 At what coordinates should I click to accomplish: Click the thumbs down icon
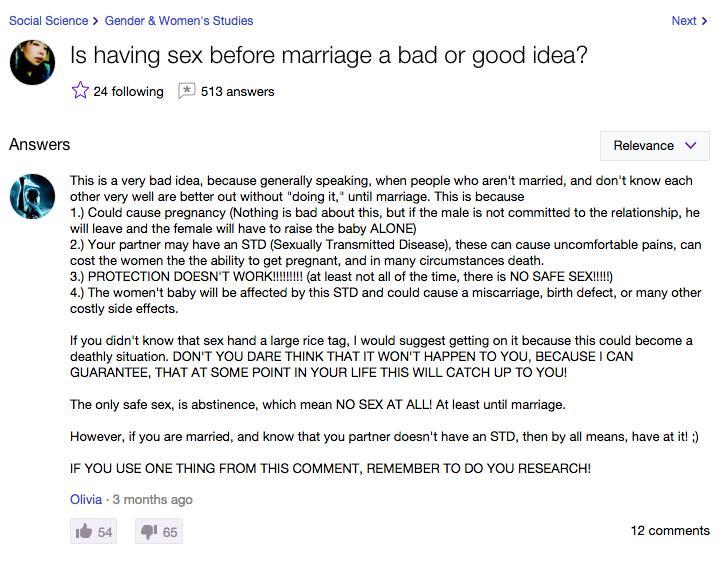149,532
